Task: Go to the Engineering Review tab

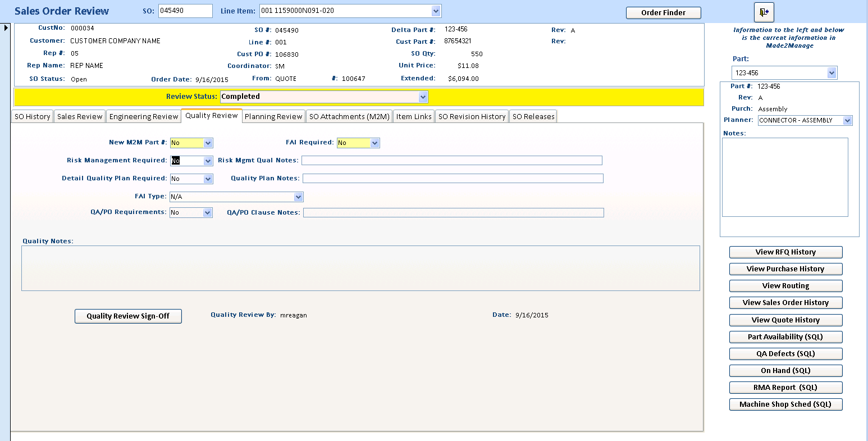Action: [144, 116]
